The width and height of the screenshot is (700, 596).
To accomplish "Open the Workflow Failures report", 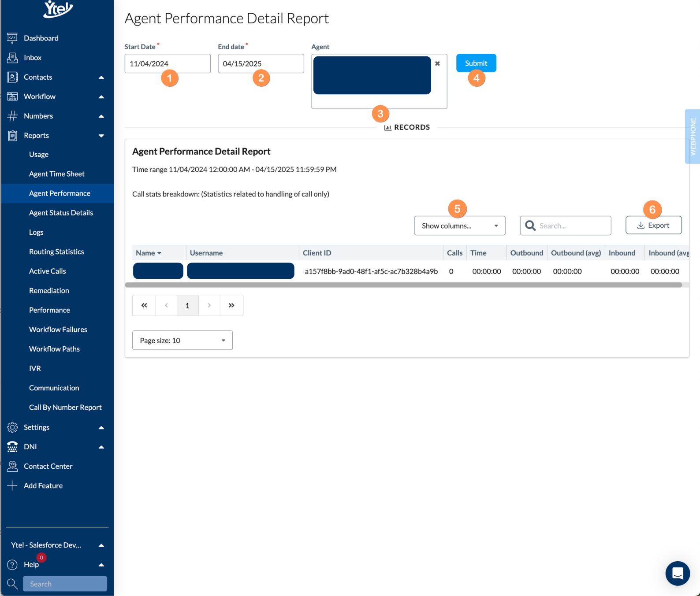I will coord(58,329).
